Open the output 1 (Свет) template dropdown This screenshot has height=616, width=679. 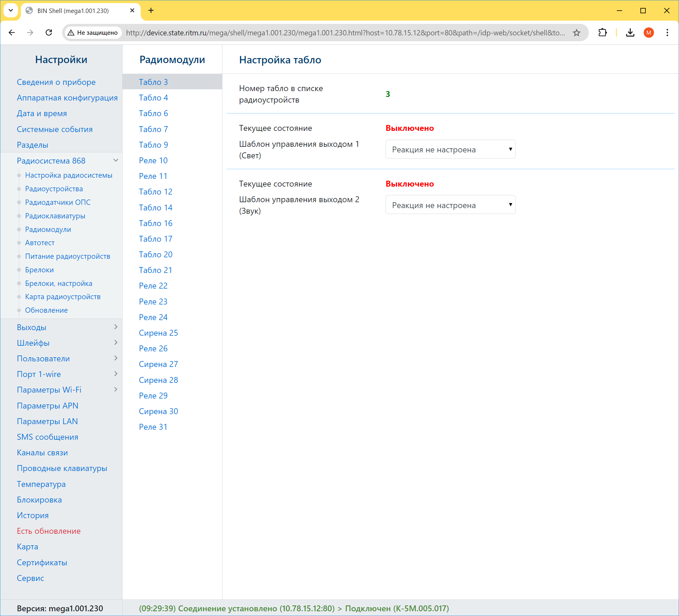tap(450, 149)
